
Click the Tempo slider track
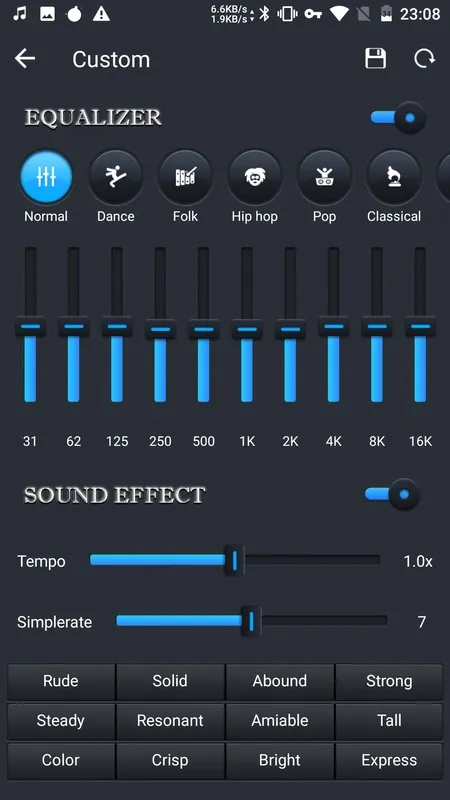235,560
